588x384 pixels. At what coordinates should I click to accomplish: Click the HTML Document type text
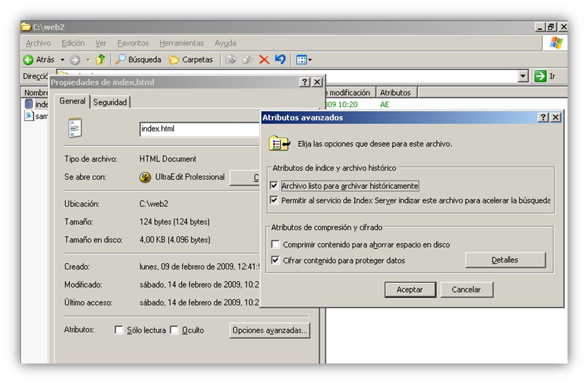(168, 159)
